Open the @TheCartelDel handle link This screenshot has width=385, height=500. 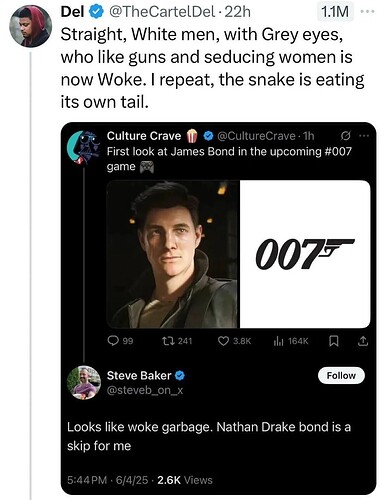161,12
